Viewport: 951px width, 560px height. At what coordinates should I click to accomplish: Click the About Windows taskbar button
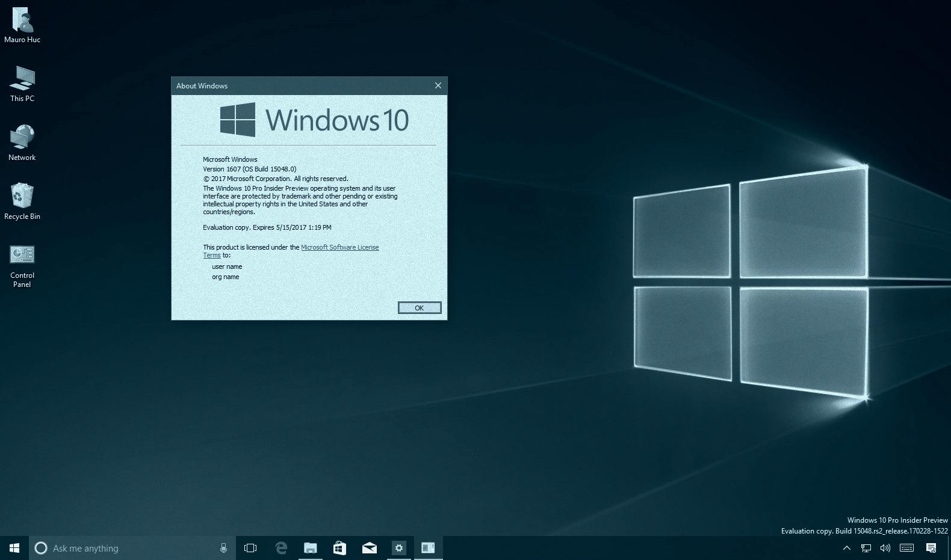tap(428, 548)
